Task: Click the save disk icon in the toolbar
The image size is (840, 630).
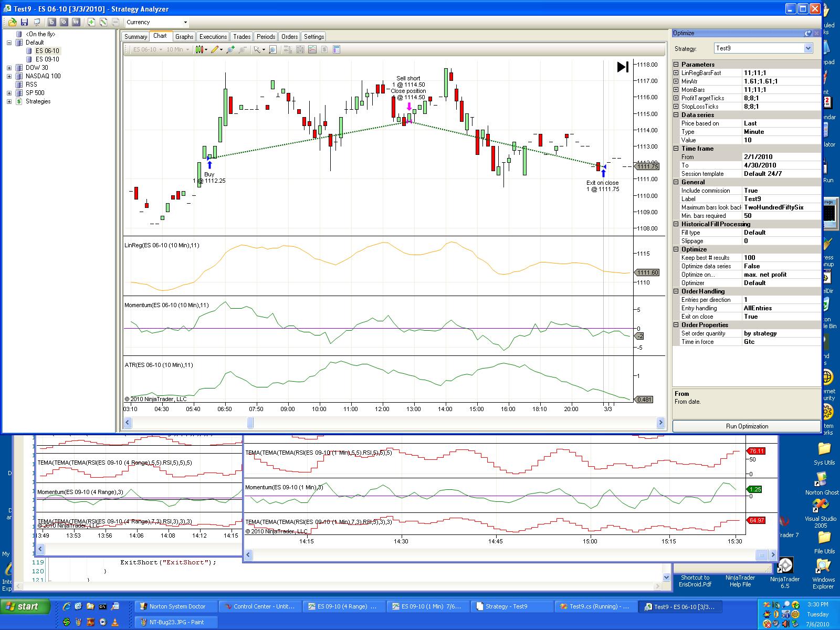Action: 24,22
